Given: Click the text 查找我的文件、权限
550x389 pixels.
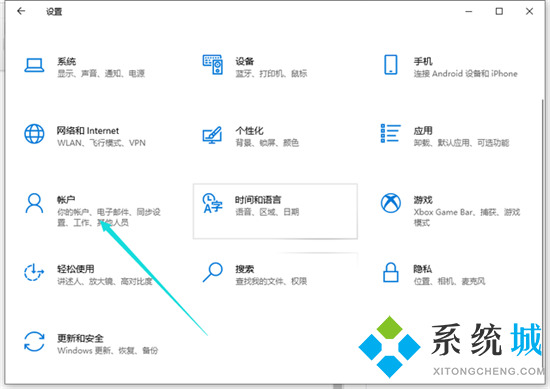Looking at the screenshot, I should 271,281.
